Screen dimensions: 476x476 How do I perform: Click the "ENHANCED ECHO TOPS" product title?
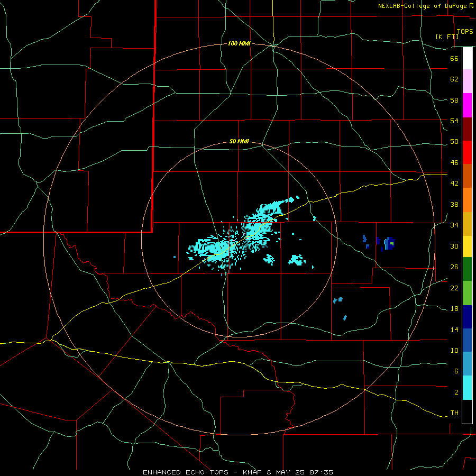click(186, 472)
